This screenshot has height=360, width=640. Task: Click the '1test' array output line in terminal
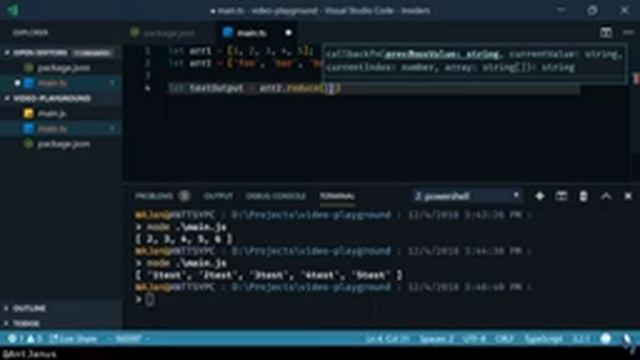[269, 275]
